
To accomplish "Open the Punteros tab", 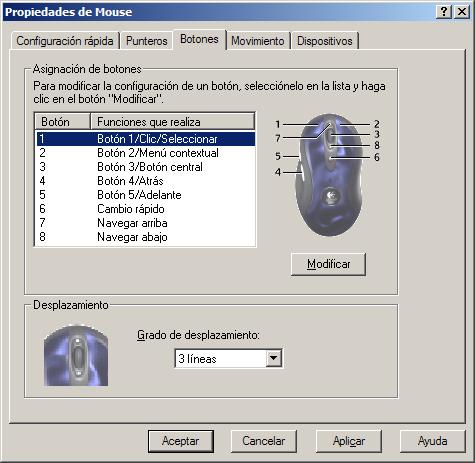I will click(x=147, y=41).
